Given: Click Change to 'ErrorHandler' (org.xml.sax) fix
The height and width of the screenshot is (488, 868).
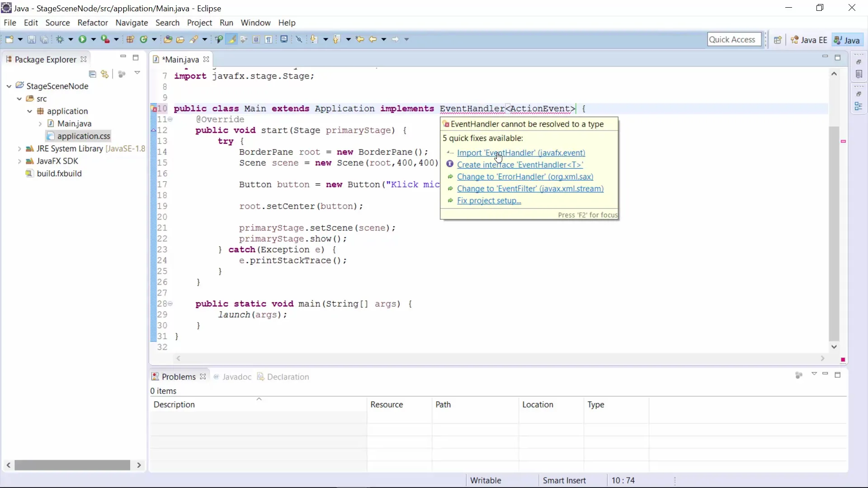Looking at the screenshot, I should pos(525,177).
